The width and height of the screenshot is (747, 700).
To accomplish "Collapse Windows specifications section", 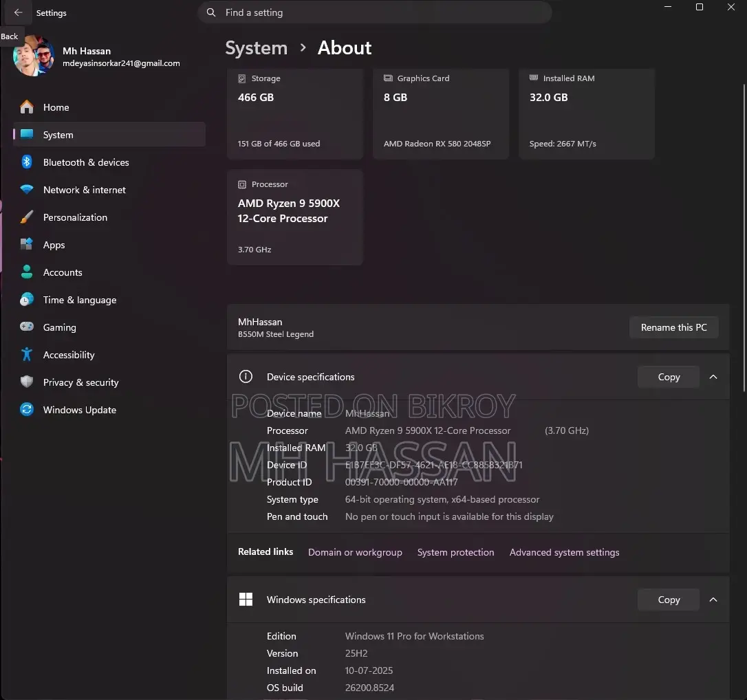I will pos(713,600).
